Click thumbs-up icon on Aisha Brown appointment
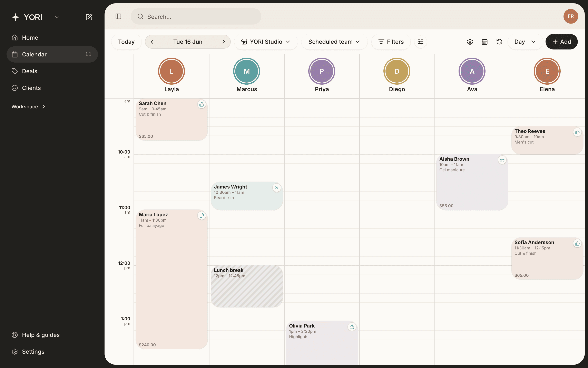The image size is (588, 368). click(x=502, y=160)
